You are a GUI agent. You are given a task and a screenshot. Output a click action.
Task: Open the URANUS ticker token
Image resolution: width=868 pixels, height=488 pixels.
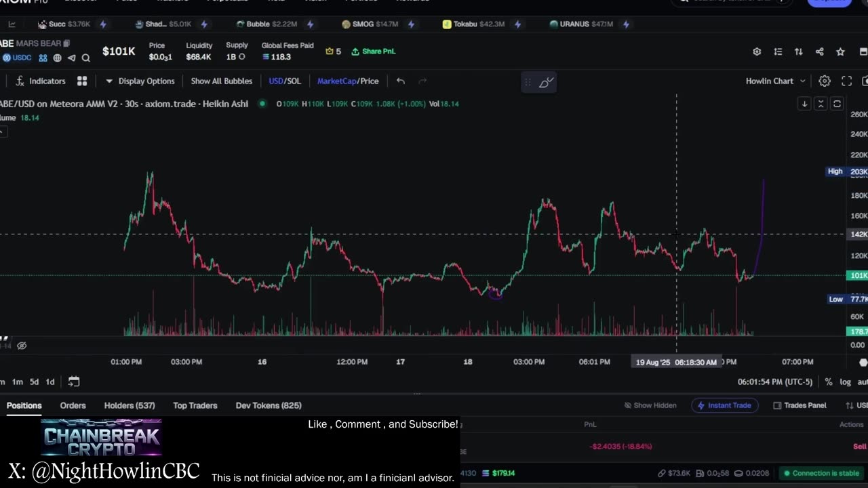581,24
